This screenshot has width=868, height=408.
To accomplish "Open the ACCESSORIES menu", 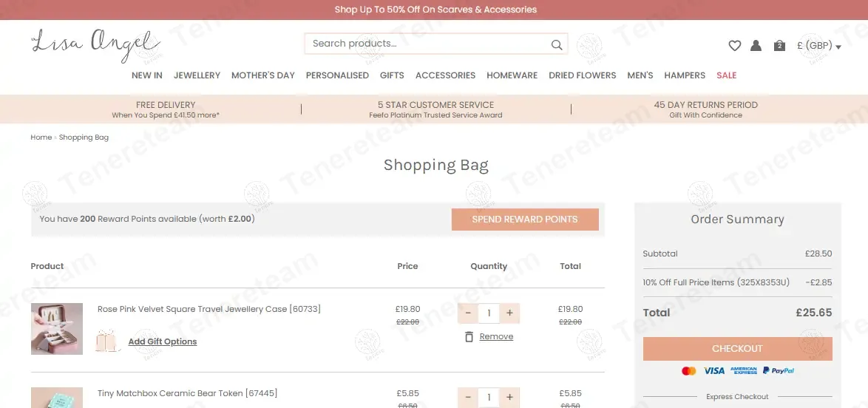I will coord(445,75).
